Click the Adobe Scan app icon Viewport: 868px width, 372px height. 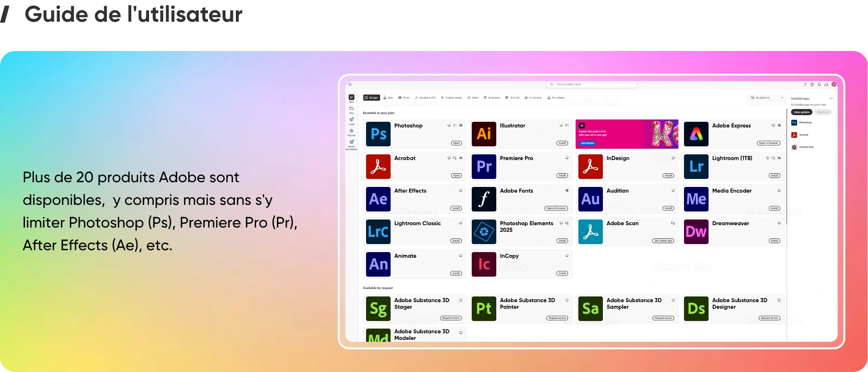[591, 232]
